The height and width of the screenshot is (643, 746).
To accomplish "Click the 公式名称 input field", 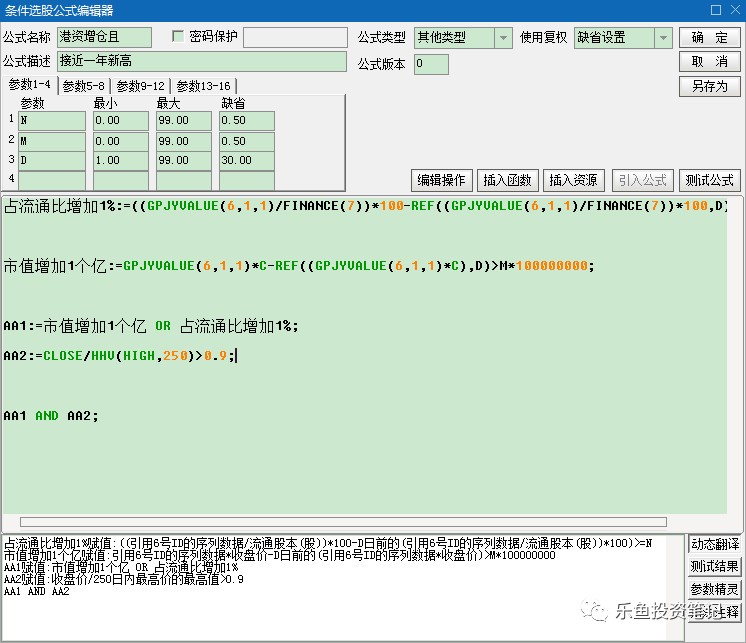I will pyautogui.click(x=104, y=37).
